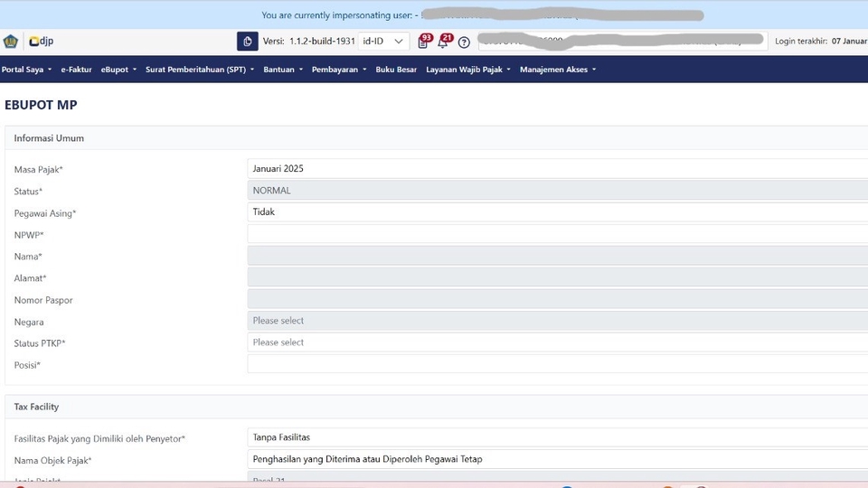868x488 pixels.
Task: Open the Buku Besar menu item
Action: point(396,70)
